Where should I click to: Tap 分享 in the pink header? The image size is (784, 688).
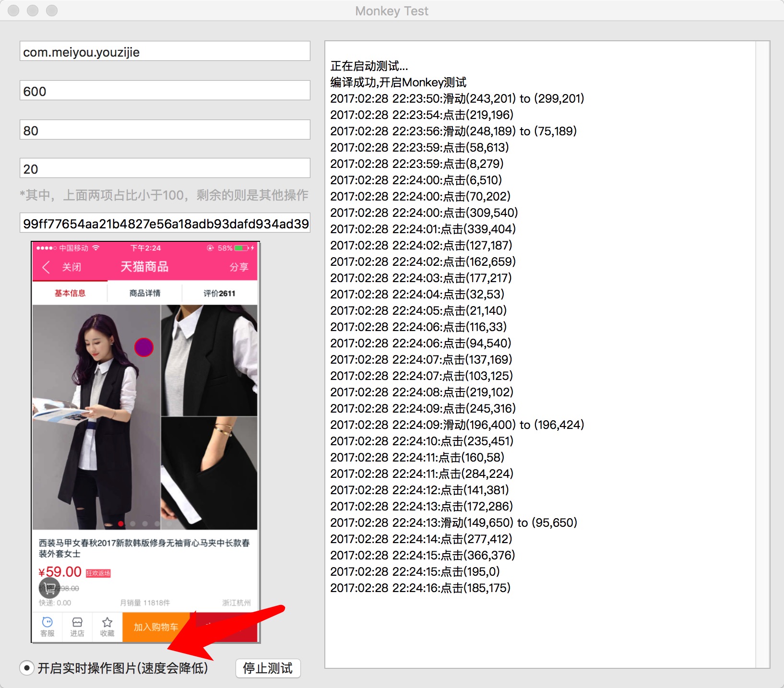tap(239, 267)
